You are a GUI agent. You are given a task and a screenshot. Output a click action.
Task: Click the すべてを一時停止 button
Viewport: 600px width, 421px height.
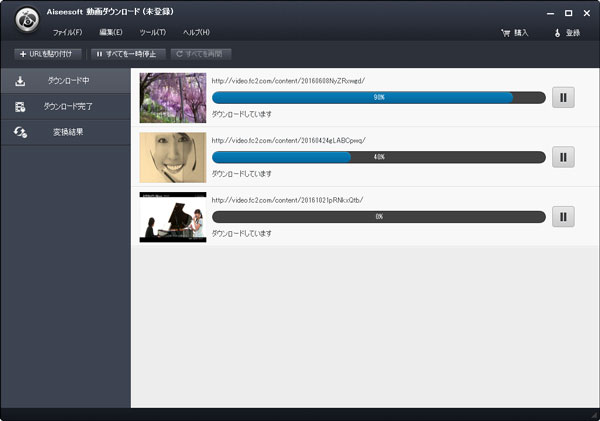point(124,53)
